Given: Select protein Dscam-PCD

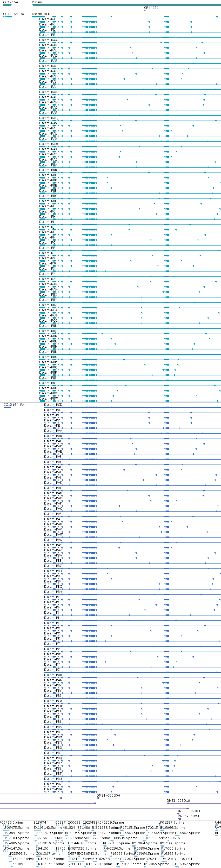Looking at the screenshot, I should (53, 405).
